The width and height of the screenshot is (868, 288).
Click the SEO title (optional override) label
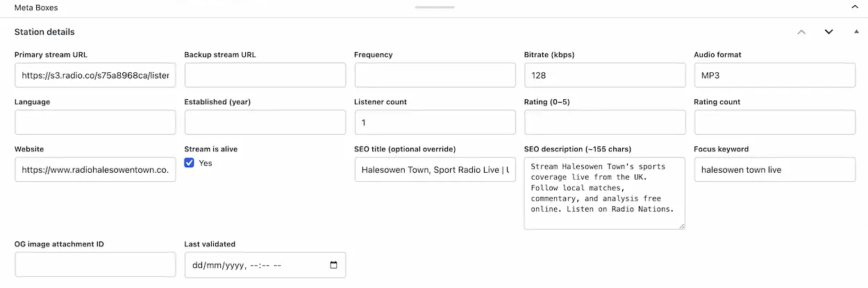(x=405, y=149)
